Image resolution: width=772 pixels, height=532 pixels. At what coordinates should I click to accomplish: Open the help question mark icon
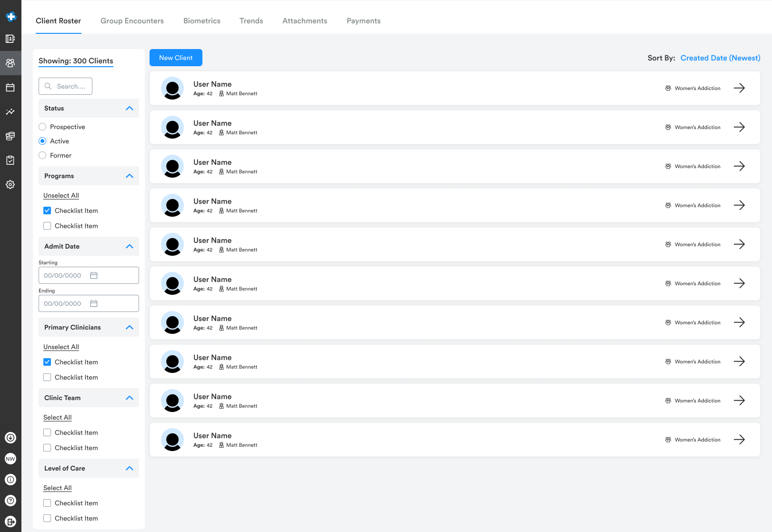[10, 501]
